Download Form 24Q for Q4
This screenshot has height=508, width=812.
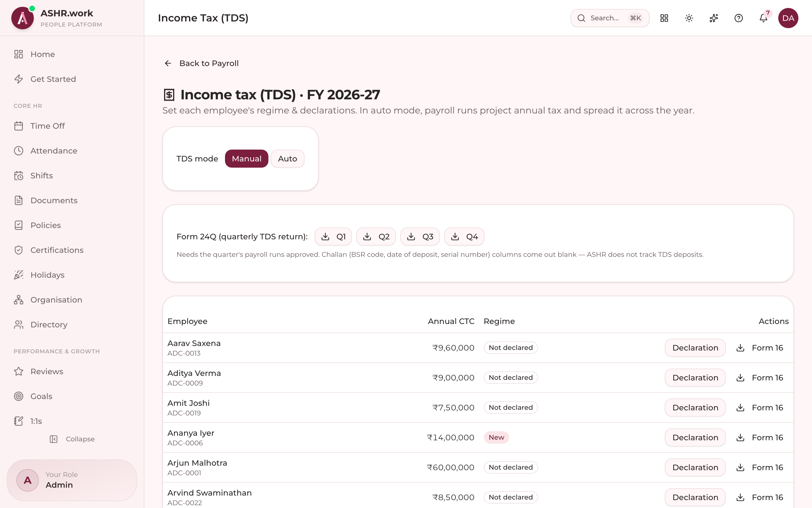click(464, 237)
